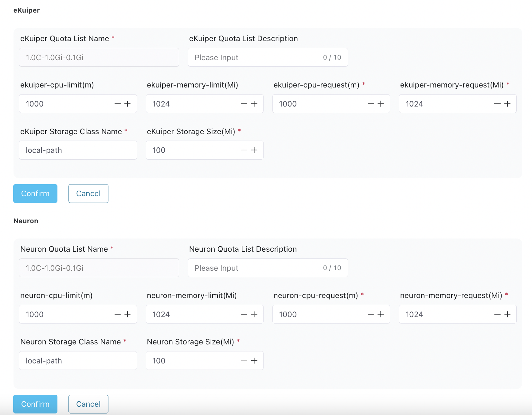
Task: Increase eKuiper Storage Size with plus
Action: pyautogui.click(x=254, y=150)
